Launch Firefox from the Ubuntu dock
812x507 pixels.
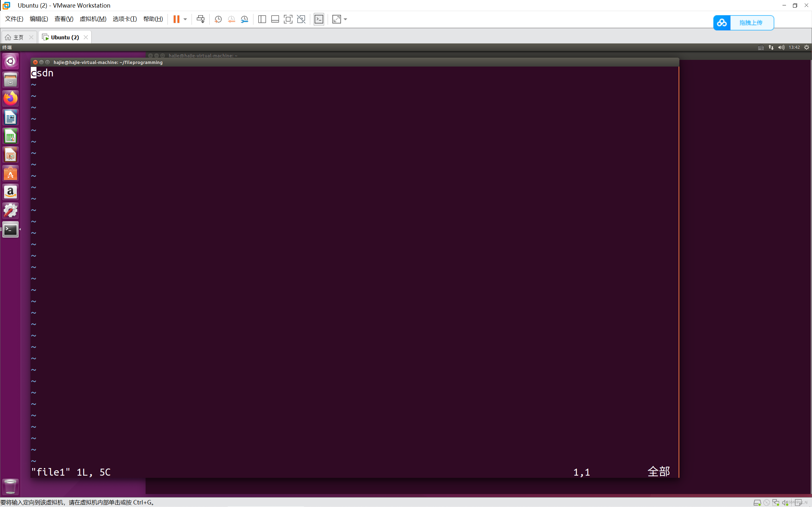coord(10,98)
